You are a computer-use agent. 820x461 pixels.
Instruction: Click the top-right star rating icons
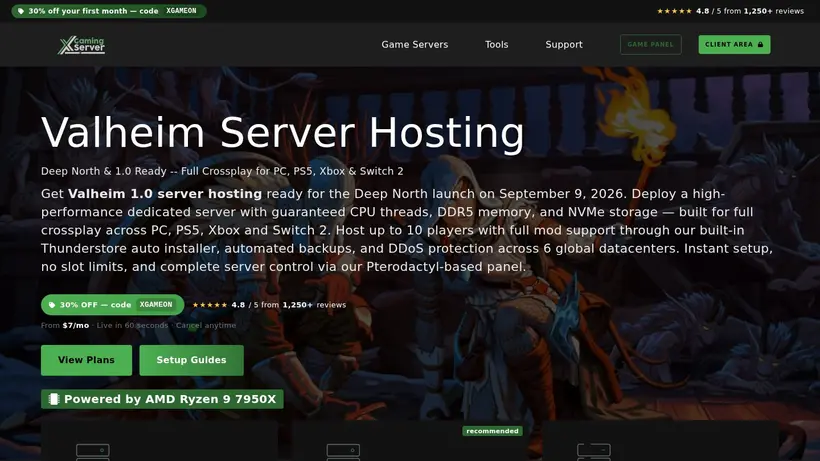[674, 11]
